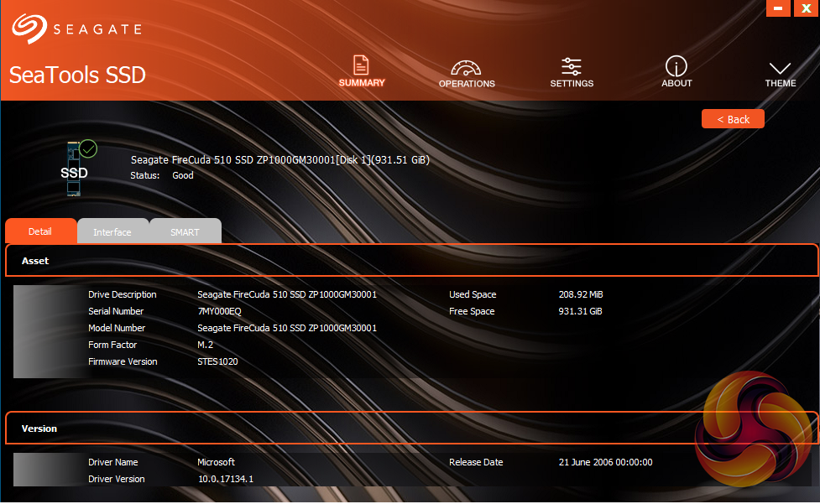
Task: Switch to the SMART tab
Action: 185,232
